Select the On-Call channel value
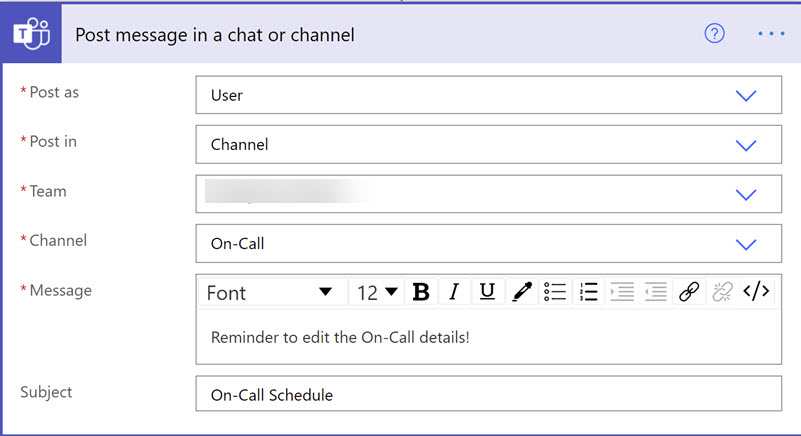Image resolution: width=801 pixels, height=436 pixels. (238, 244)
